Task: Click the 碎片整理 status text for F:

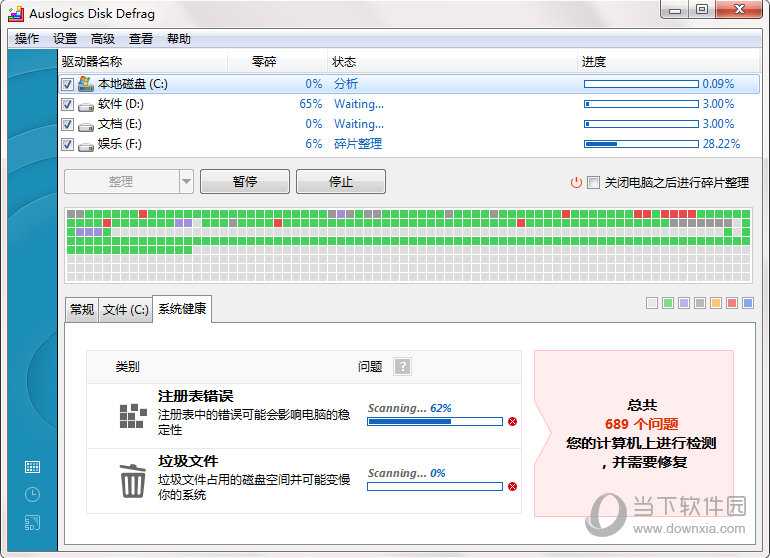Action: [358, 144]
